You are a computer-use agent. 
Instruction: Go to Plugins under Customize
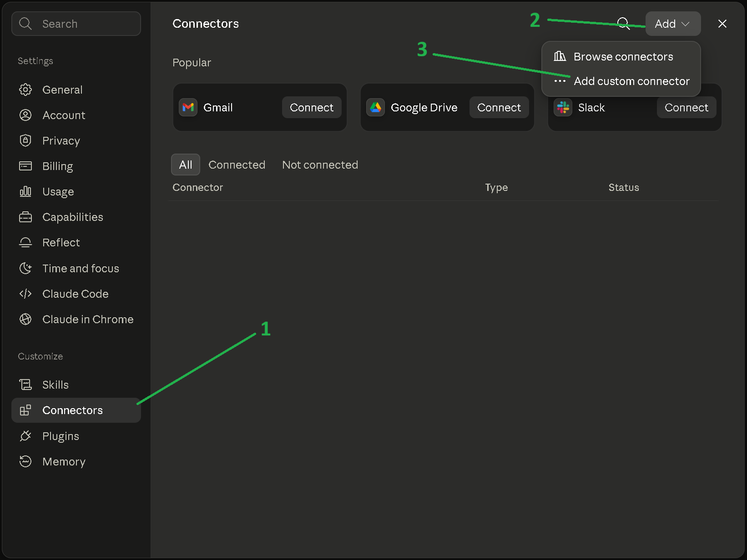(76, 436)
